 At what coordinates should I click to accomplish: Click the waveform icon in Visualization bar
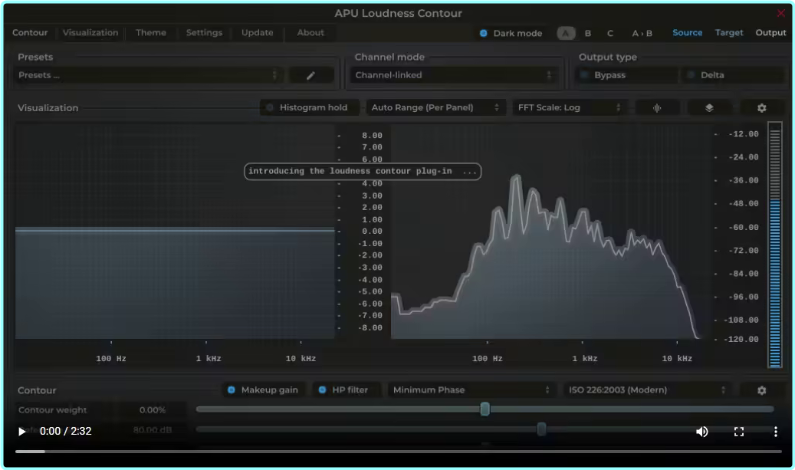657,108
